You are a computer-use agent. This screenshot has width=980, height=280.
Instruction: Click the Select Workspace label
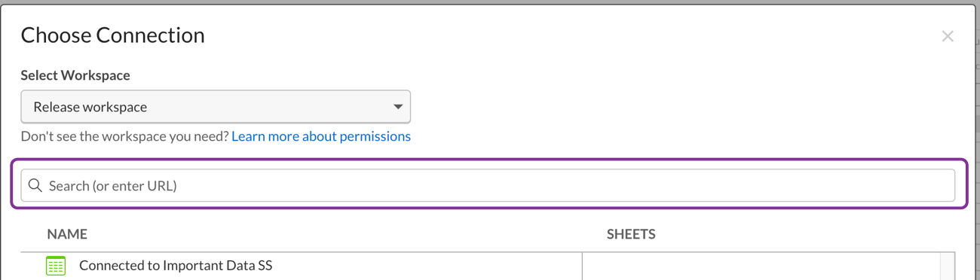tap(75, 75)
